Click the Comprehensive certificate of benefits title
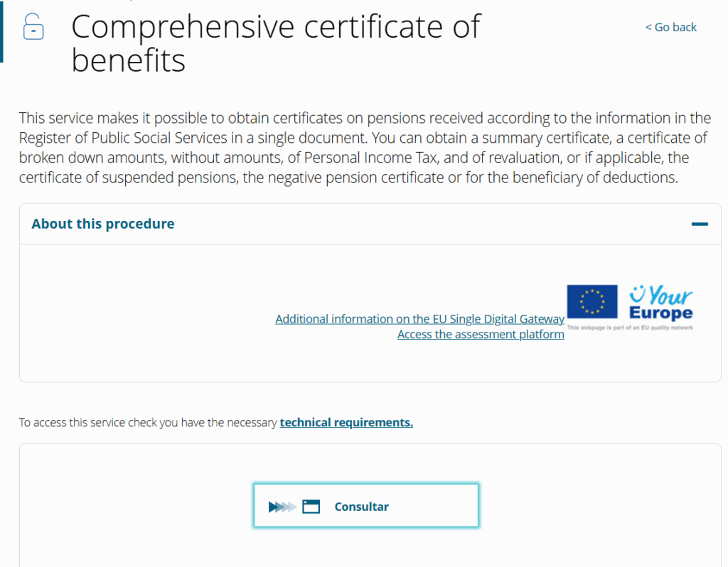728x567 pixels. click(276, 43)
